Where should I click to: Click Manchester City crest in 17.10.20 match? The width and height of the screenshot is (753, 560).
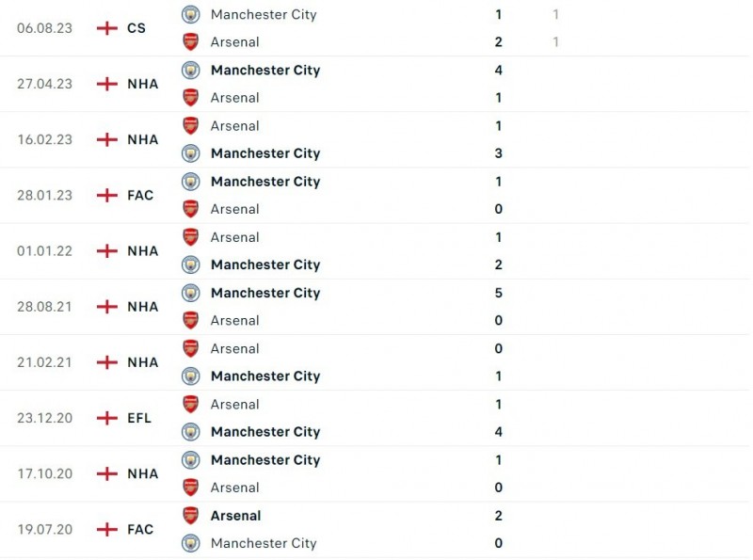[191, 459]
